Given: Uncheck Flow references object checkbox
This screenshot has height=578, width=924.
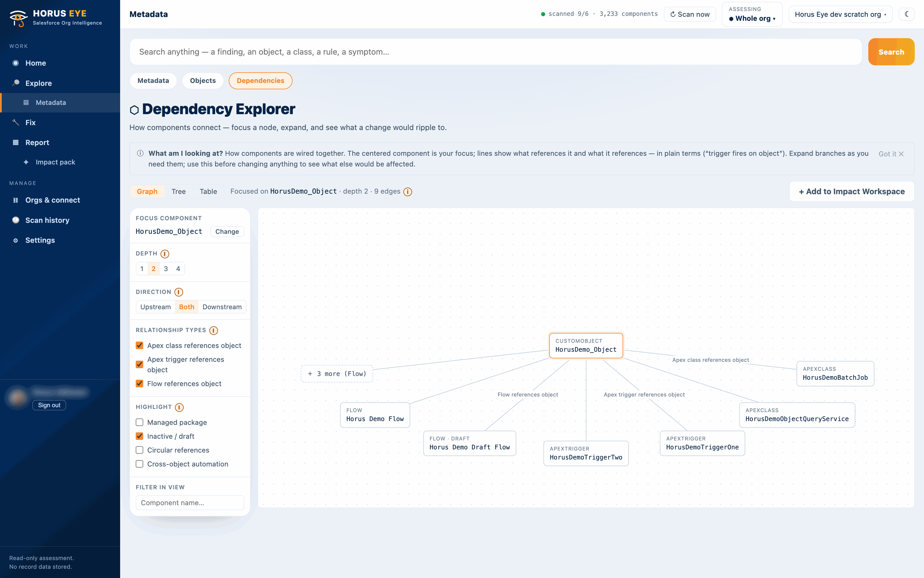Looking at the screenshot, I should 140,384.
